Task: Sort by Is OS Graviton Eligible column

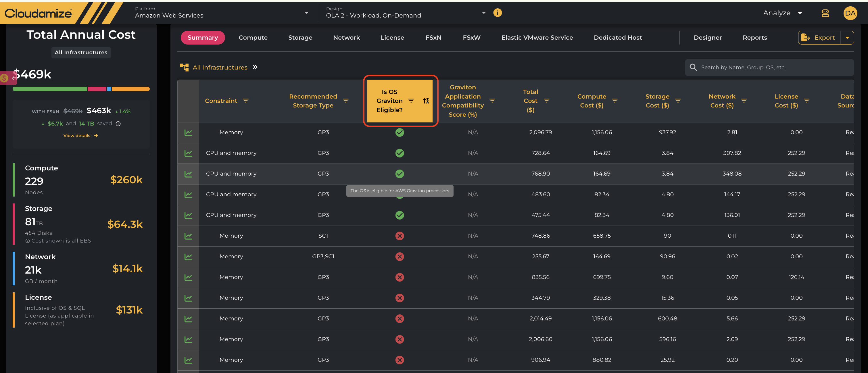Action: (x=426, y=101)
